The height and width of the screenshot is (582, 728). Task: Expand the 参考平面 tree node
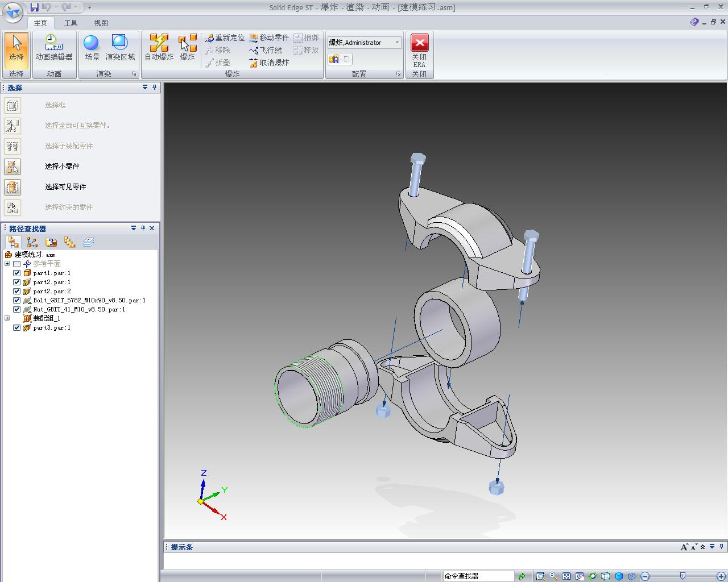click(7, 264)
